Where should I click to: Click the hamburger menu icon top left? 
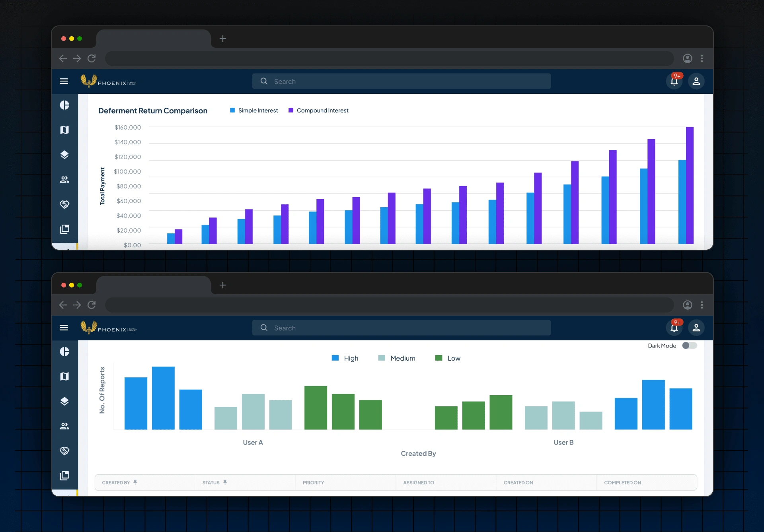[64, 82]
